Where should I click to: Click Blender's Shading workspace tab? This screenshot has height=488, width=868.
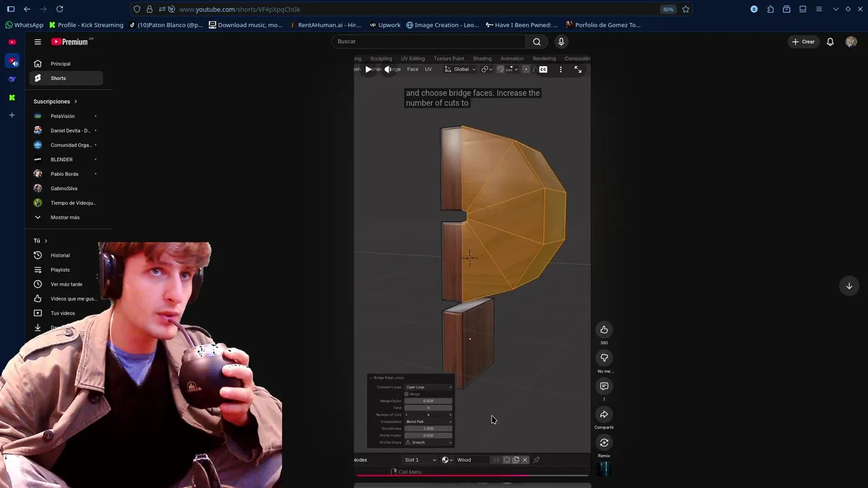click(x=482, y=59)
